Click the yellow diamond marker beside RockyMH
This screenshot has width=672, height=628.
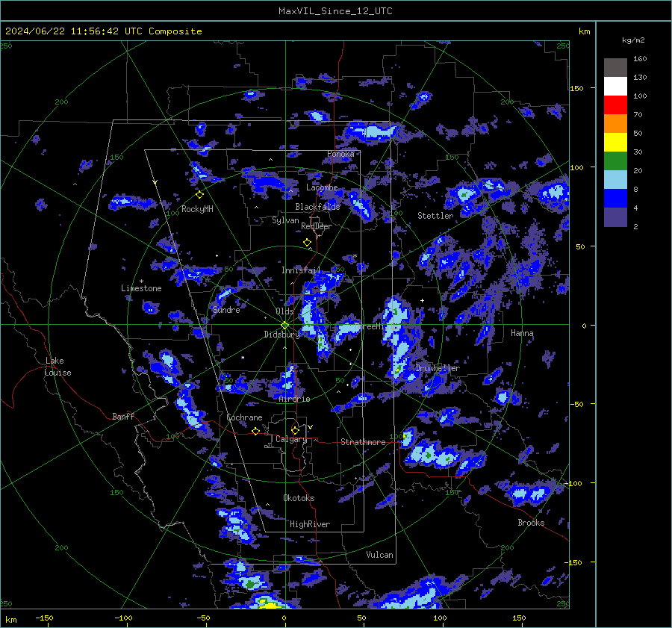pos(199,195)
